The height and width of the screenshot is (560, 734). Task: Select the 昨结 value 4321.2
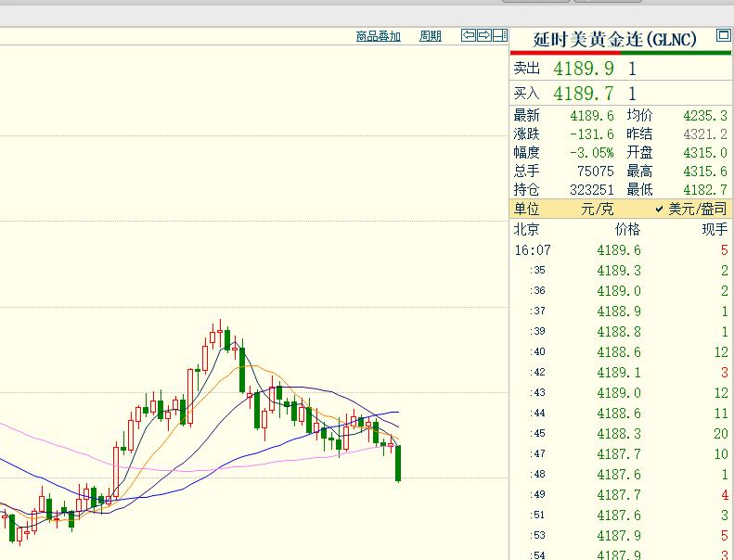[705, 134]
